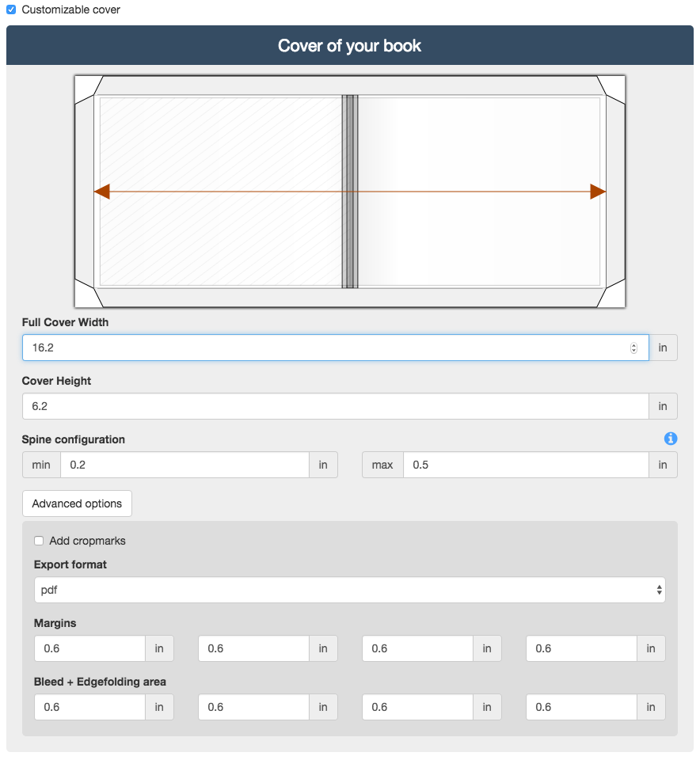The width and height of the screenshot is (700, 760).
Task: Click the Cover Height input field
Action: [336, 406]
